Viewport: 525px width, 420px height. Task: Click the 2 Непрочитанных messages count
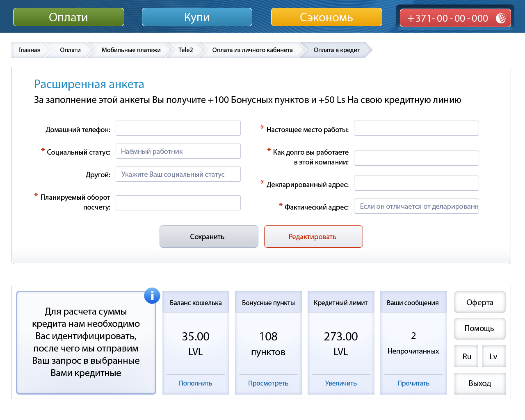tap(413, 343)
